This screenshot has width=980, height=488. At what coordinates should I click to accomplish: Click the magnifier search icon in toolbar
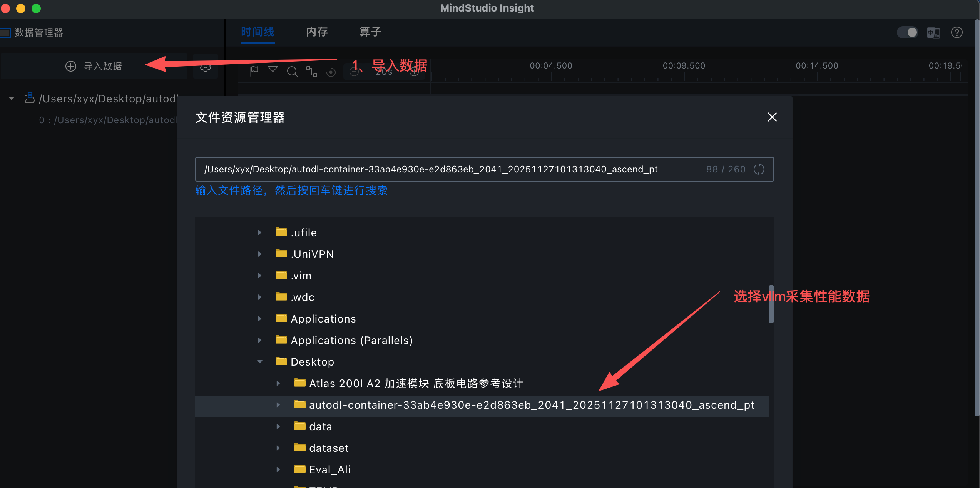(x=292, y=72)
